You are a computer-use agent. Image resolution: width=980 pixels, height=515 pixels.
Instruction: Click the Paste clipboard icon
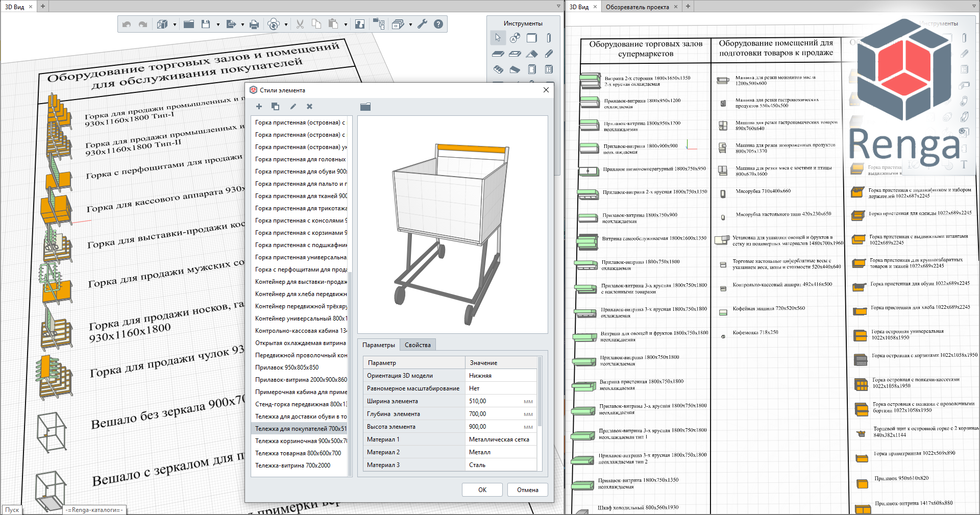[333, 24]
